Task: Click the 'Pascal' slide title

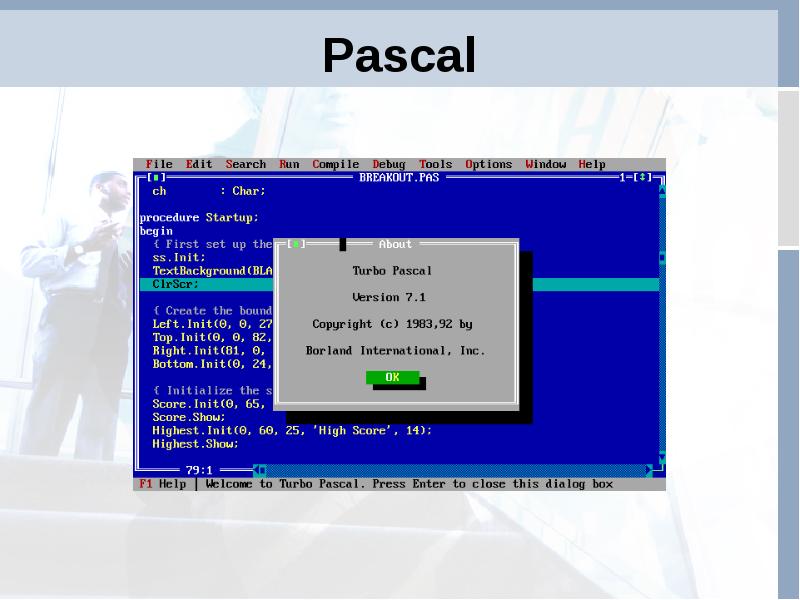Action: pyautogui.click(x=399, y=55)
